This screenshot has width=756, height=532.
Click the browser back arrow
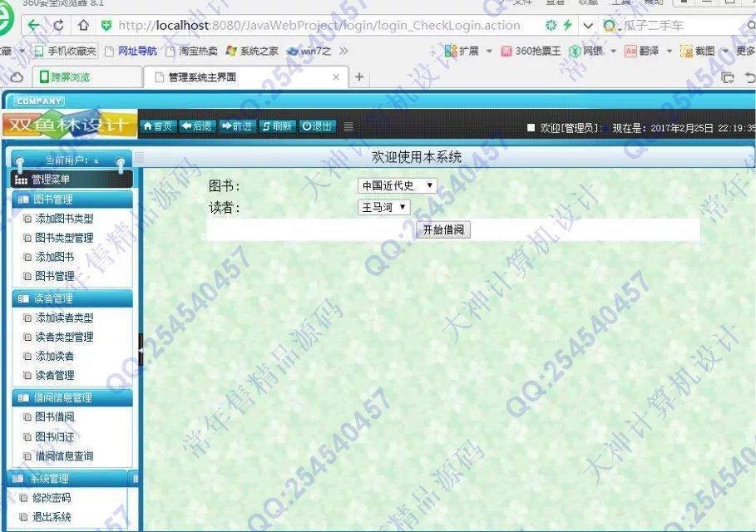34,25
